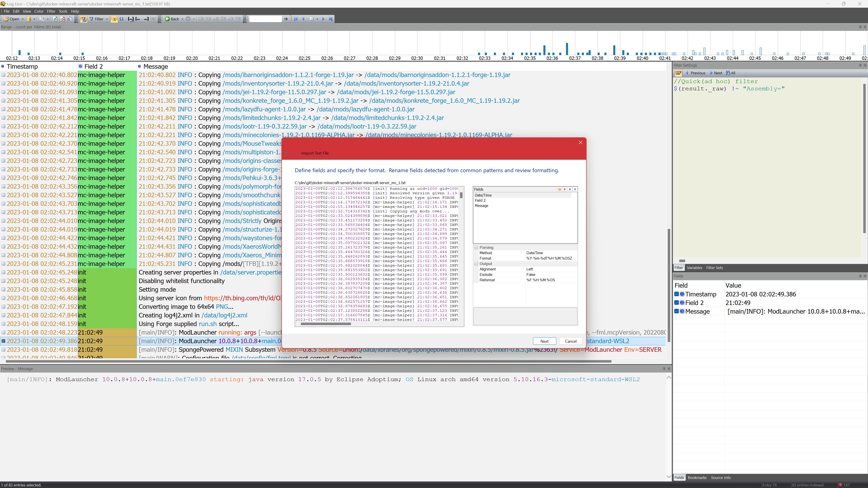
Task: Jump to first entry navigation icon
Action: [x=296, y=19]
